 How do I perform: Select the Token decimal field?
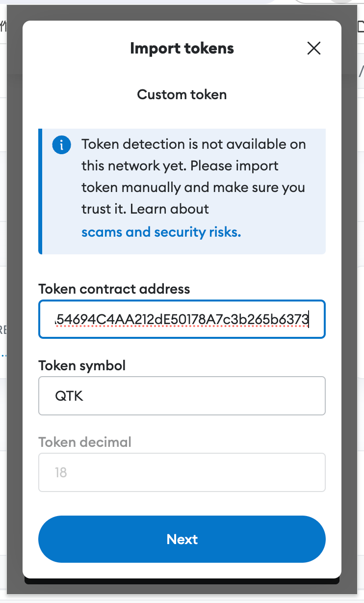[182, 472]
